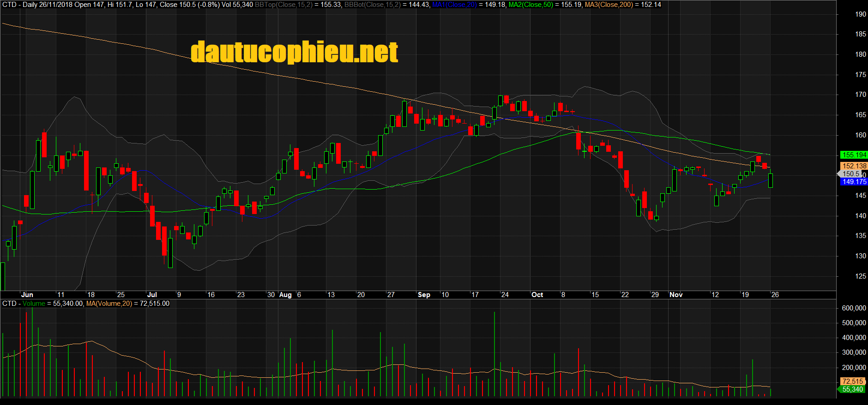Viewport: 868px width, 405px height.
Task: Click the 30 date label before Aug
Action: click(x=271, y=295)
